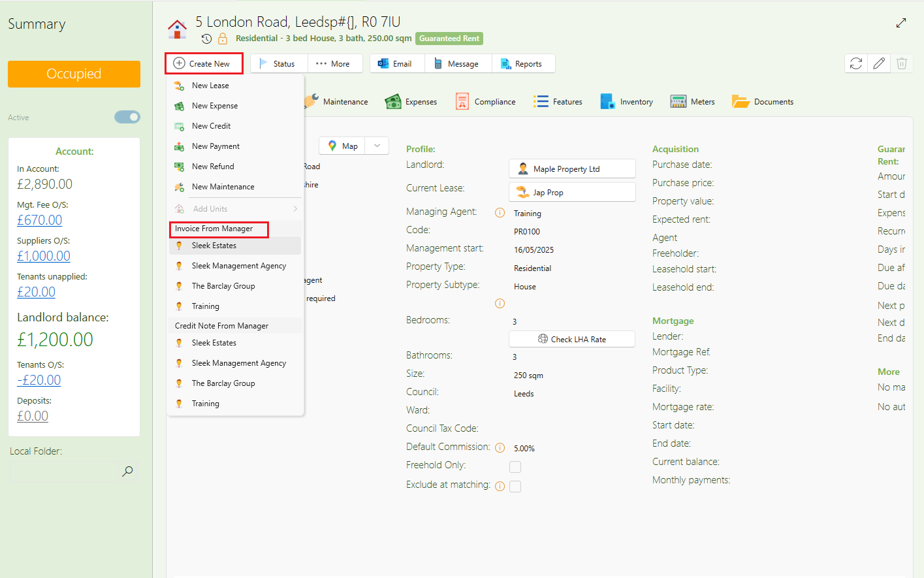Click into the Local Folder input field
The image size is (924, 578).
(x=63, y=472)
